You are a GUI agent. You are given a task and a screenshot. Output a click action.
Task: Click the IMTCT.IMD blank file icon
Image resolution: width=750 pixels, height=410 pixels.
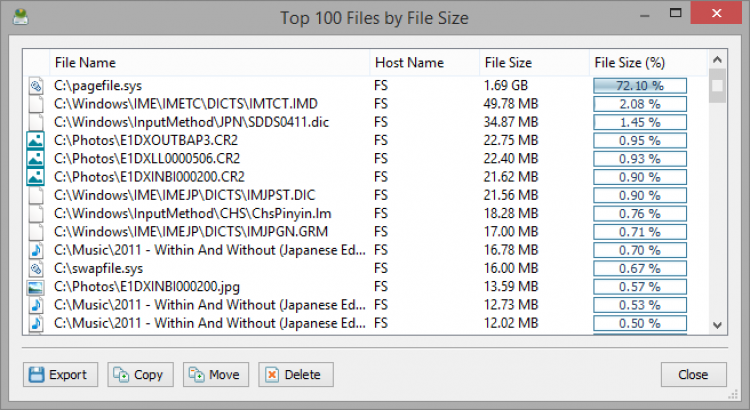pyautogui.click(x=36, y=104)
